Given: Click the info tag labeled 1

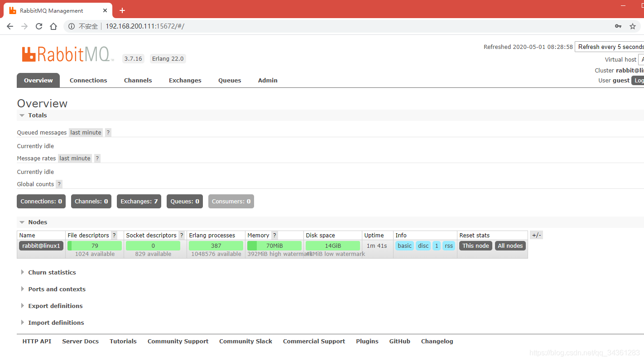Looking at the screenshot, I should pos(437,246).
